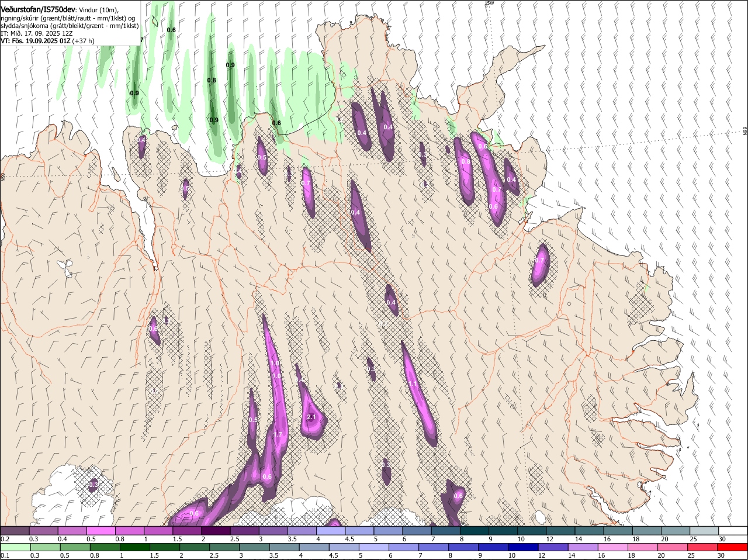Click the 1.1 snowfall value label
748x560 pixels.
(x=412, y=383)
